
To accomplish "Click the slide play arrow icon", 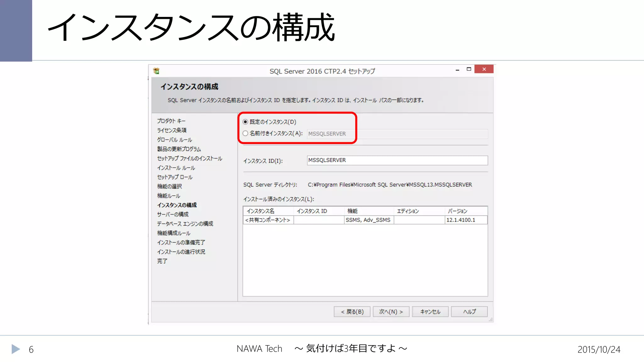I will [16, 349].
